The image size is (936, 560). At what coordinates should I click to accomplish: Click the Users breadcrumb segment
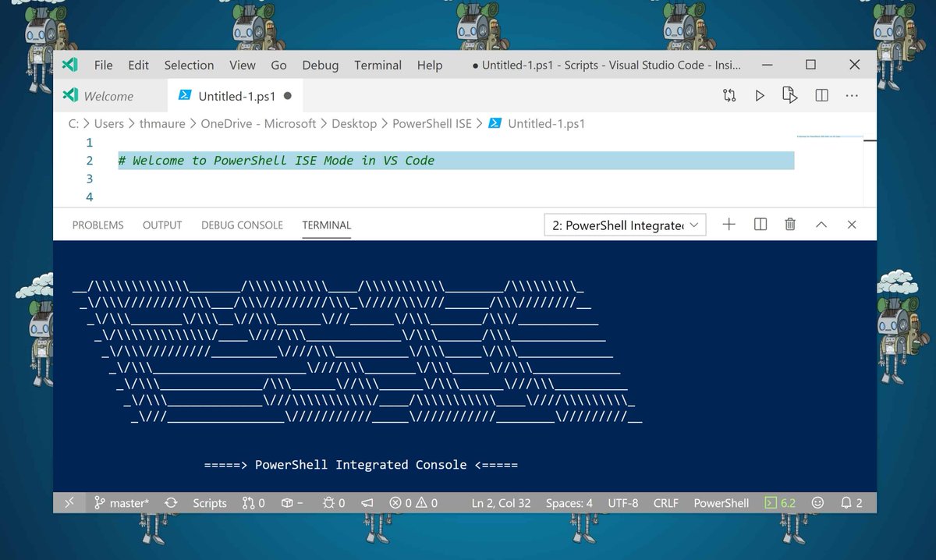(109, 123)
